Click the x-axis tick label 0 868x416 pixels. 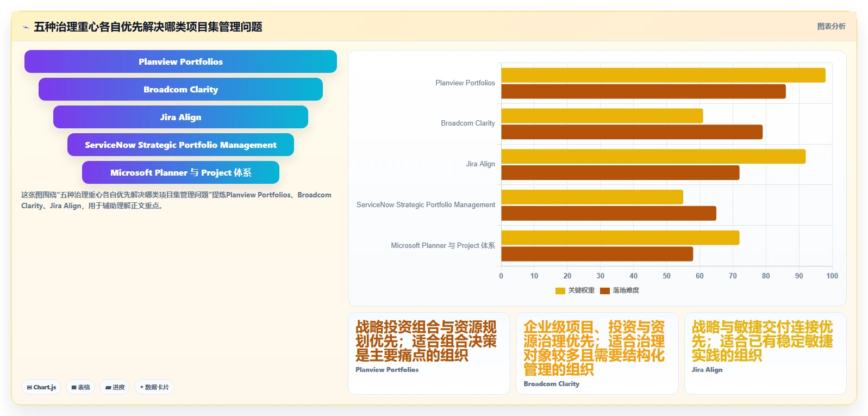click(x=501, y=276)
